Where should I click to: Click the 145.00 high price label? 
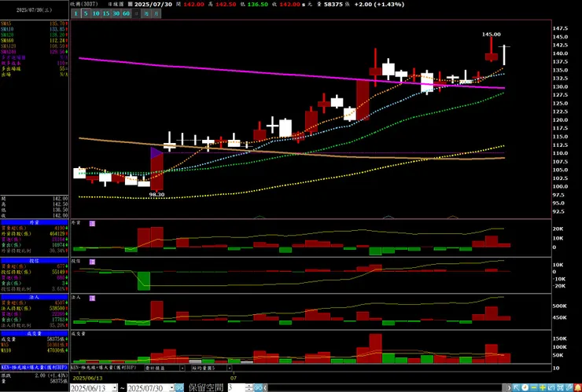pos(491,35)
